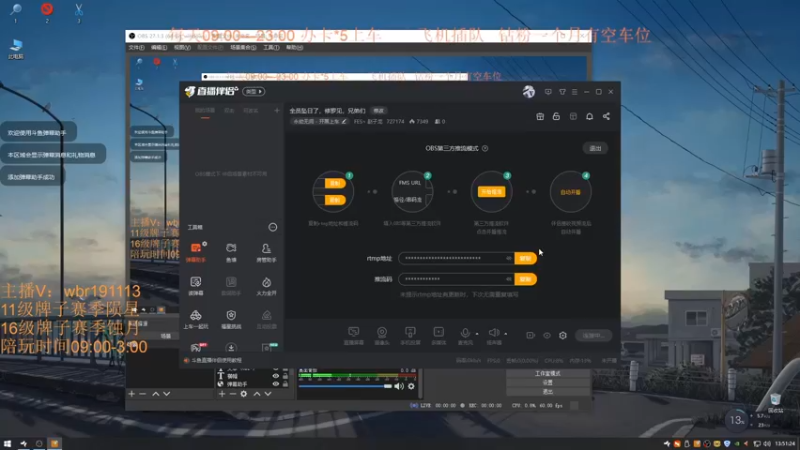Open 此电脑 desktop icon
Screen dimensions: 800x450
16,49
